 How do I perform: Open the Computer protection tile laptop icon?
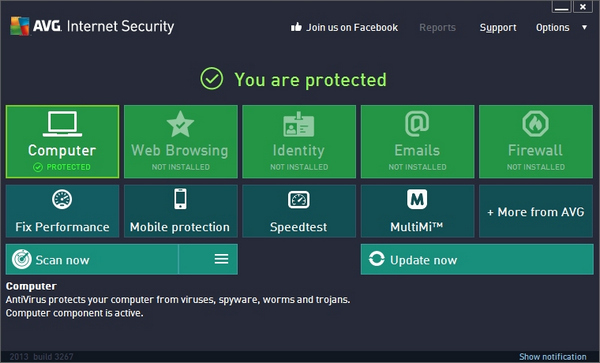[62, 124]
